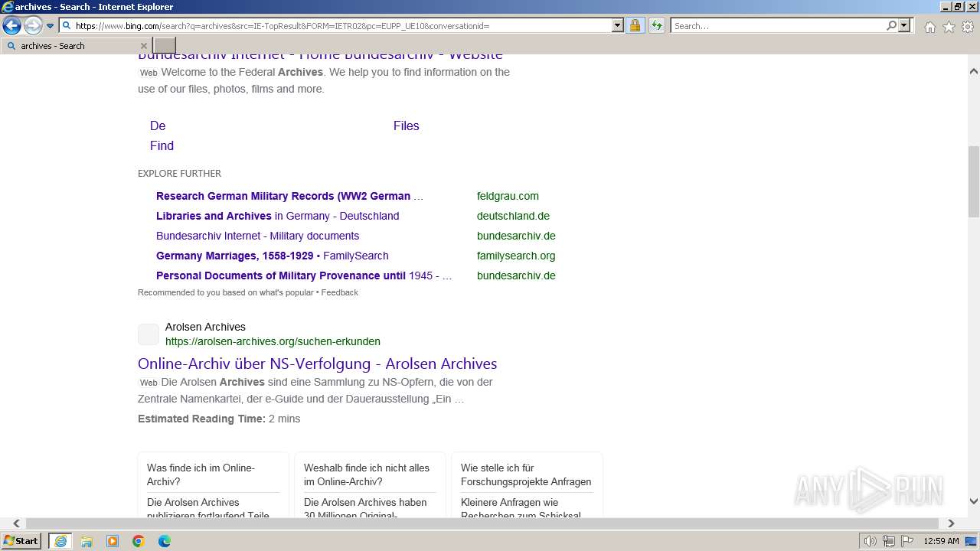Screen dimensions: 980x551
Task: Click the address bar URL field
Action: coord(335,25)
